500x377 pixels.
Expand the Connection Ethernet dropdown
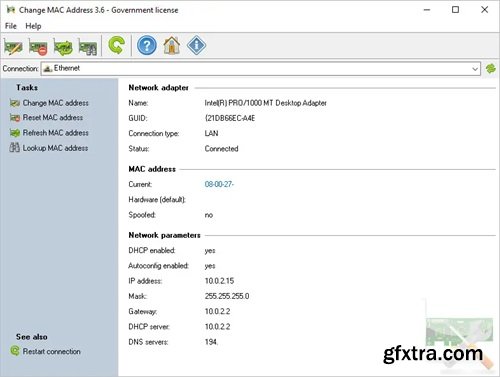pos(475,69)
